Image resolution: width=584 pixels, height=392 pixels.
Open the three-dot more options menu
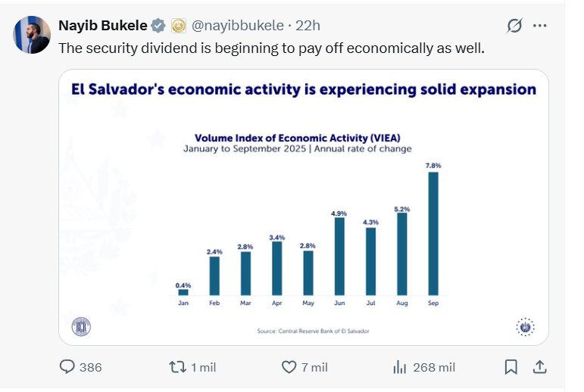(540, 26)
